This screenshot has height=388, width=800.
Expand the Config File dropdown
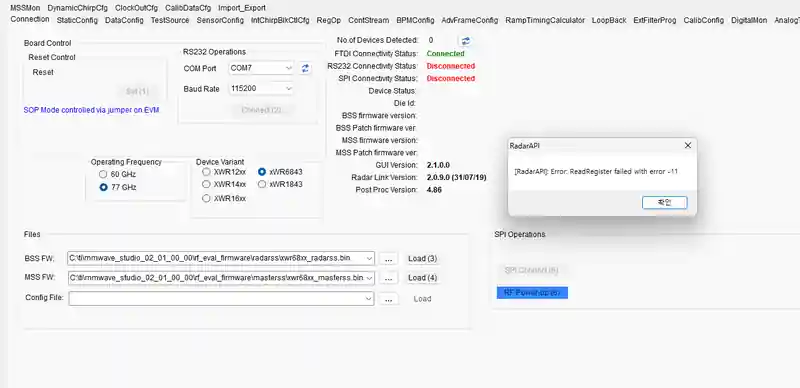click(x=369, y=299)
